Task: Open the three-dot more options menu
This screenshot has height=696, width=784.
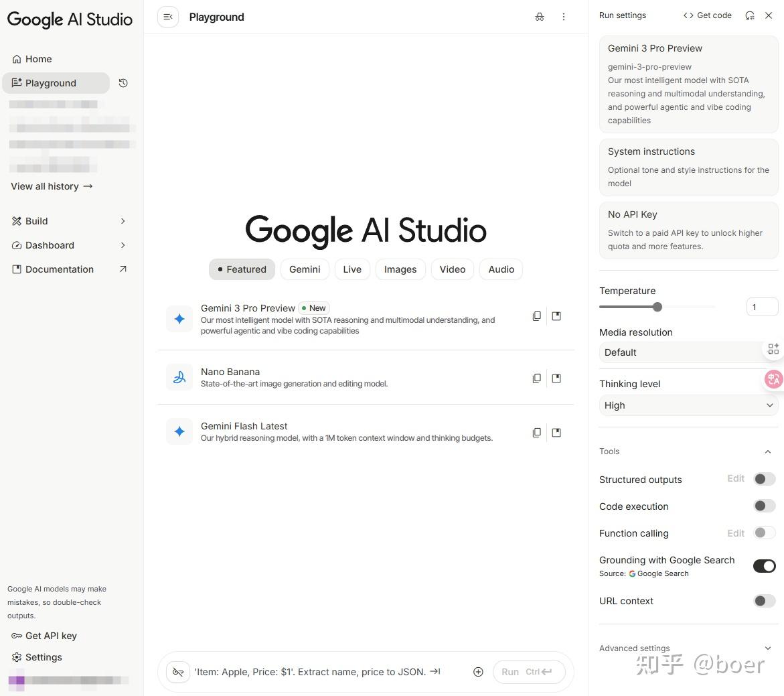Action: (564, 17)
